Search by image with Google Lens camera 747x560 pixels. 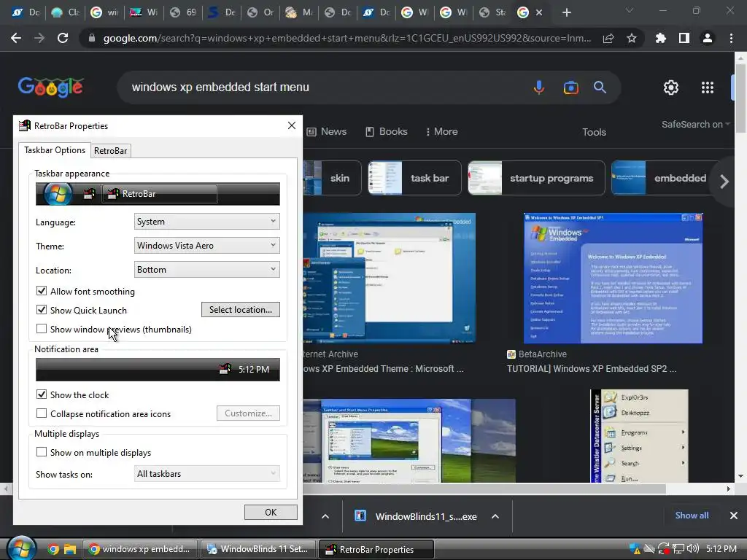tap(570, 87)
